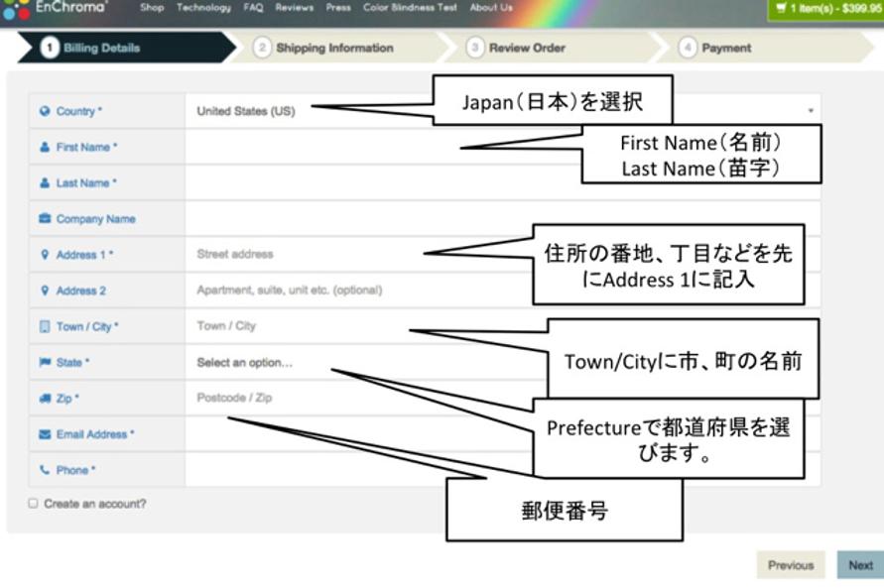The width and height of the screenshot is (884, 588).
Task: Open the Country dropdown showing United States (US)
Action: 502,111
